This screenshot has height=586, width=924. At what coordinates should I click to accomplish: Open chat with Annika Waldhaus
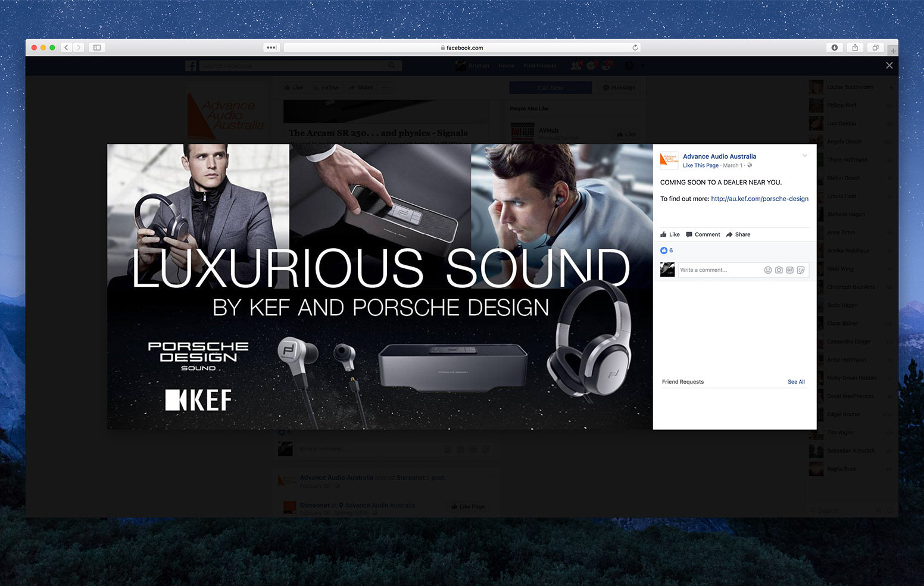pyautogui.click(x=851, y=250)
